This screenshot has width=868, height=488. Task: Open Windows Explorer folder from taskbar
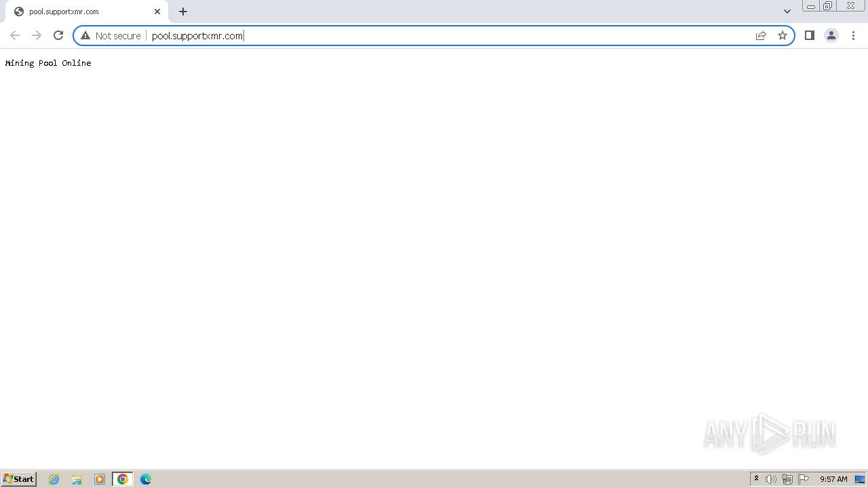click(77, 479)
